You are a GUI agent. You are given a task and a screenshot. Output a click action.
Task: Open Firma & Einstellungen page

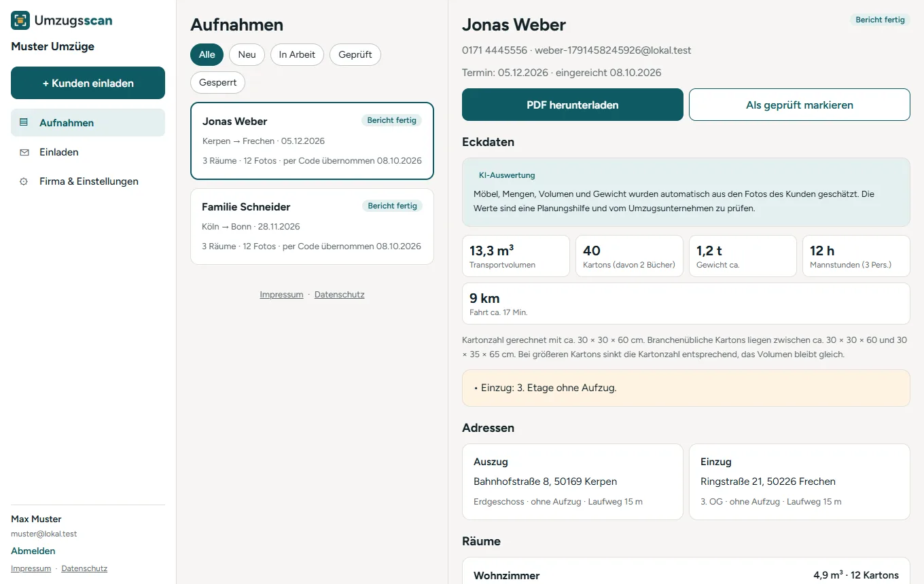tap(88, 181)
